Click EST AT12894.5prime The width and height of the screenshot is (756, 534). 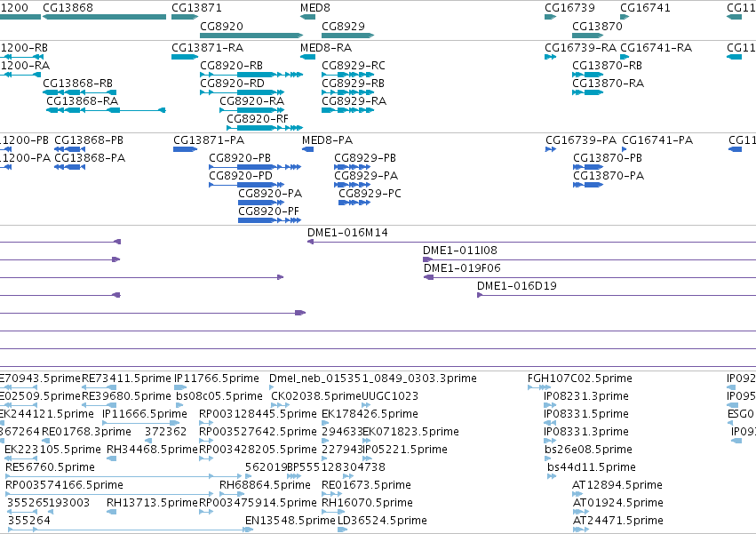pos(617,485)
